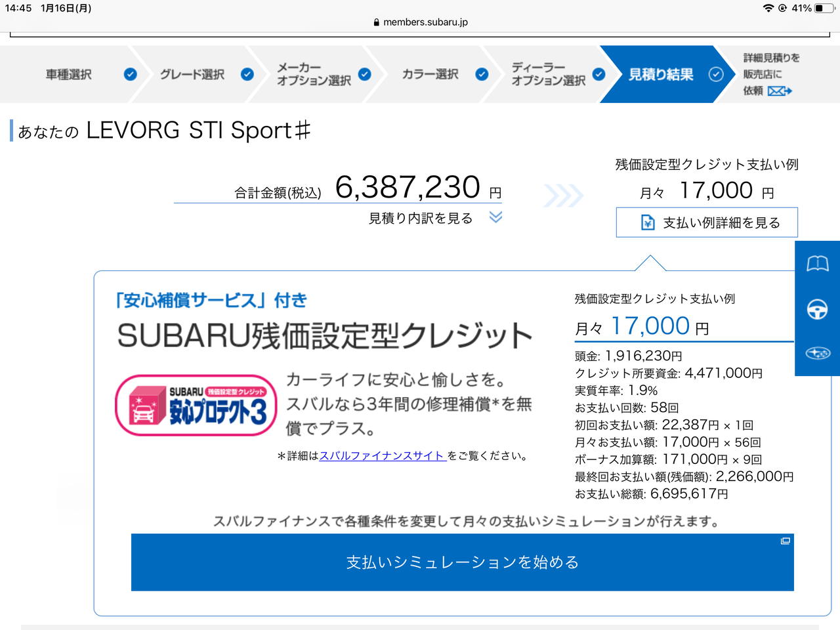This screenshot has height=630, width=840.
Task: Tap 見積り内訳を見る text link
Action: point(421,218)
